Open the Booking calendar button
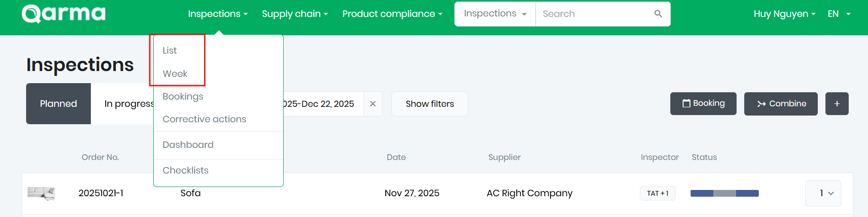Image resolution: width=868 pixels, height=217 pixels. [703, 104]
